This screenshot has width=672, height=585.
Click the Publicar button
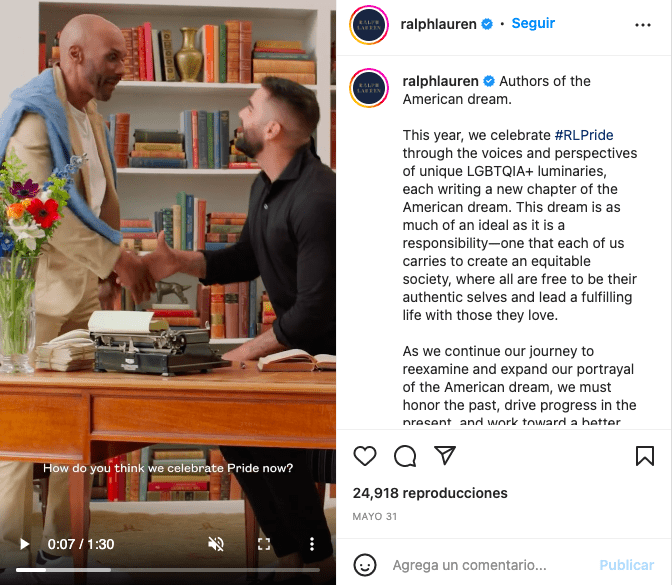(x=627, y=565)
